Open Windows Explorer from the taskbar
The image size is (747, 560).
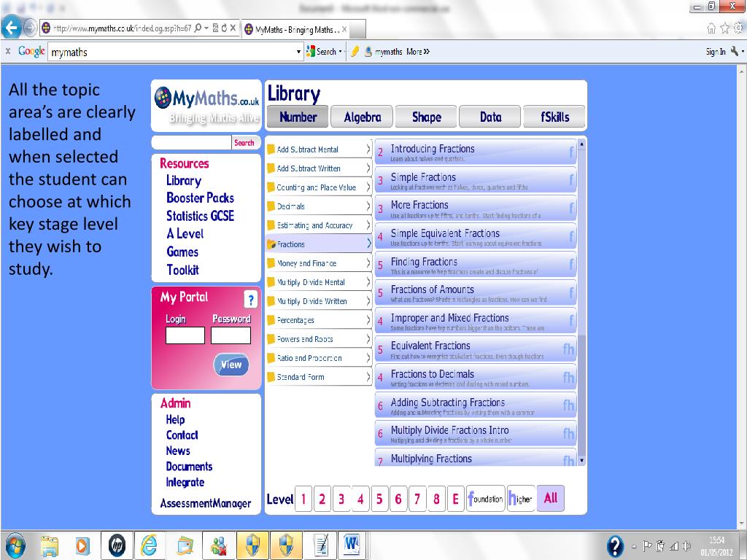[50, 545]
